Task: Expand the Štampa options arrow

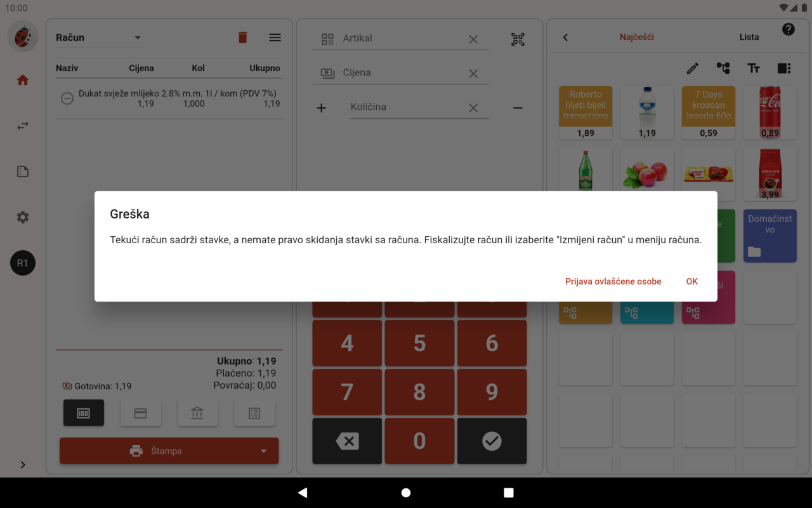Action: point(264,451)
